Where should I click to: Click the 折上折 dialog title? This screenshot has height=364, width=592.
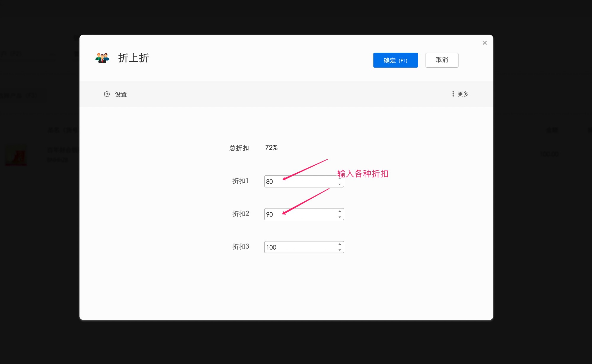pos(133,58)
